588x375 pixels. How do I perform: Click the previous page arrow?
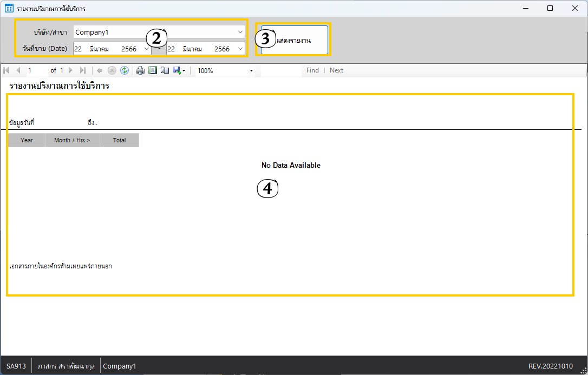[18, 70]
